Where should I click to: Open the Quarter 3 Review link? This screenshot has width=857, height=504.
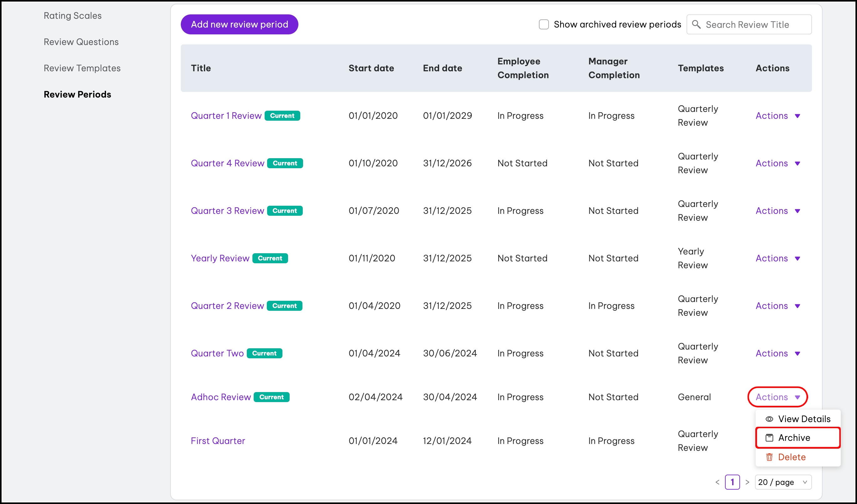coord(227,211)
